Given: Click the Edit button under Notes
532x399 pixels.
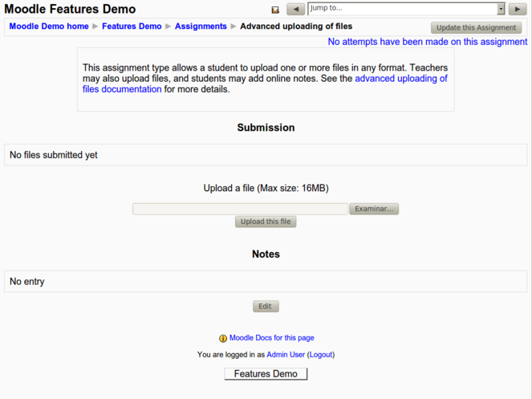Looking at the screenshot, I should click(266, 307).
